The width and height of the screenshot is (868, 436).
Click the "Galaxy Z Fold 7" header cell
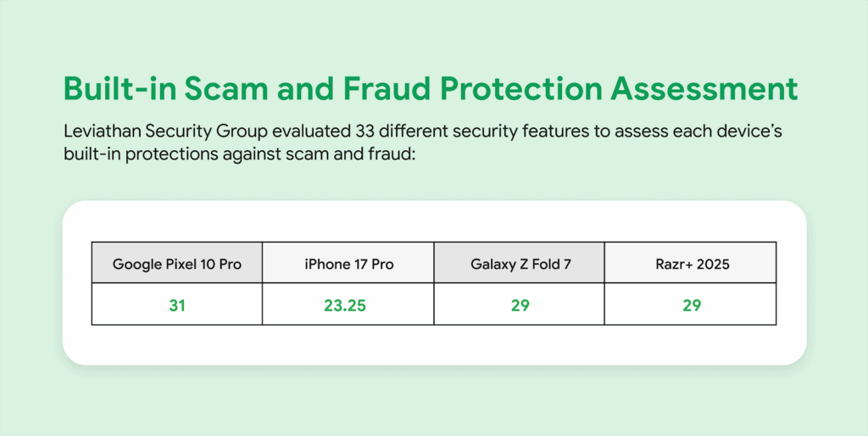coord(520,264)
